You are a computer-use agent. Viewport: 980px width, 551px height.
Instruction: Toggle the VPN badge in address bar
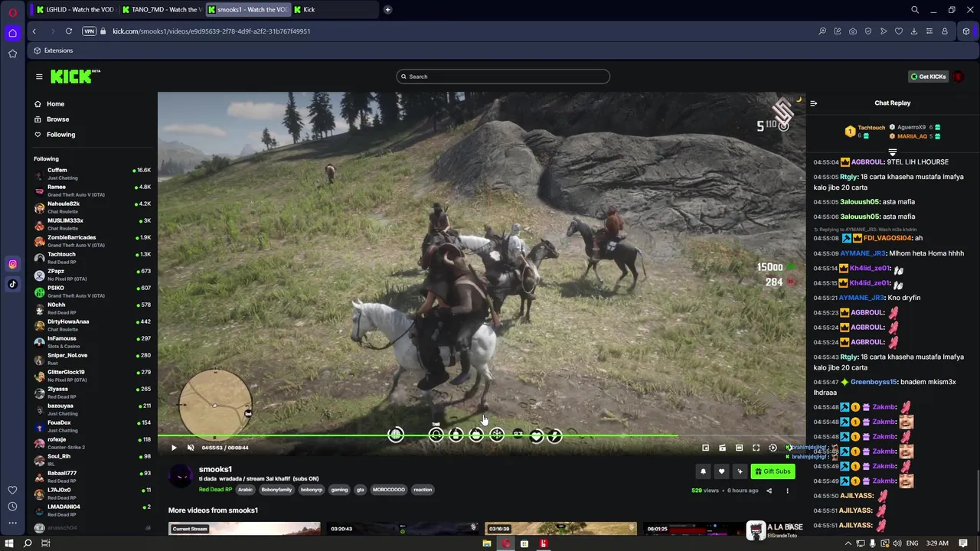tap(89, 31)
